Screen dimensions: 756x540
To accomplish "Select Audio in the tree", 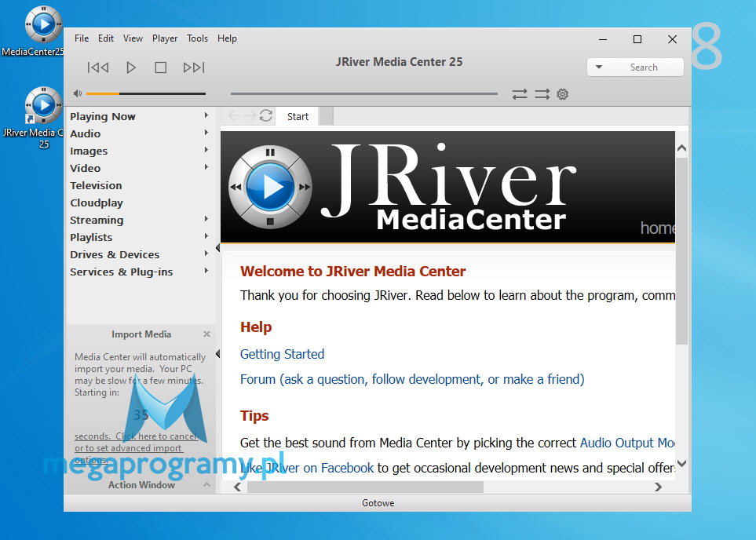I will (86, 133).
